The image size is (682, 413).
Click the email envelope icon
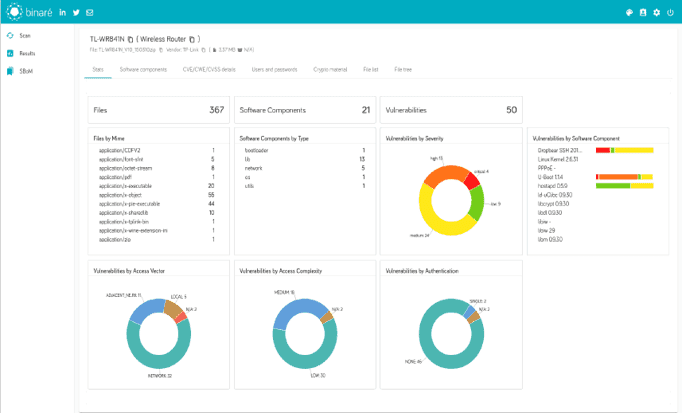(x=90, y=13)
